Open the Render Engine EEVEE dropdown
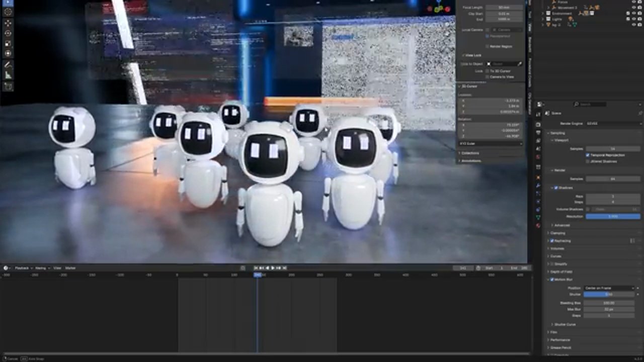 click(612, 123)
